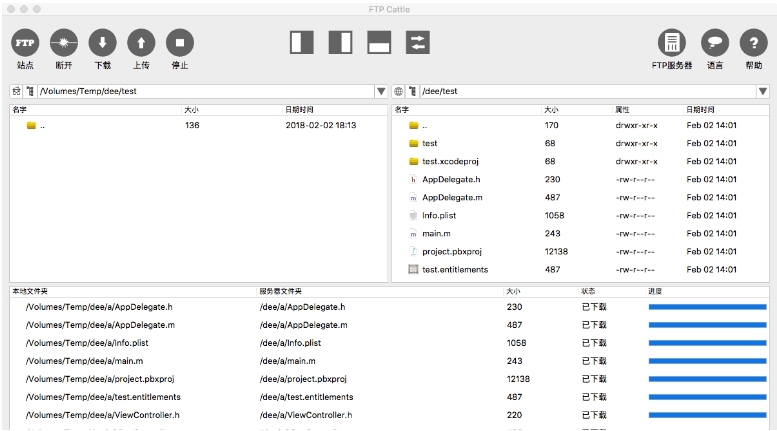Toggle layout icon with right half highlighted
Image resolution: width=777 pixels, height=431 pixels.
[340, 42]
